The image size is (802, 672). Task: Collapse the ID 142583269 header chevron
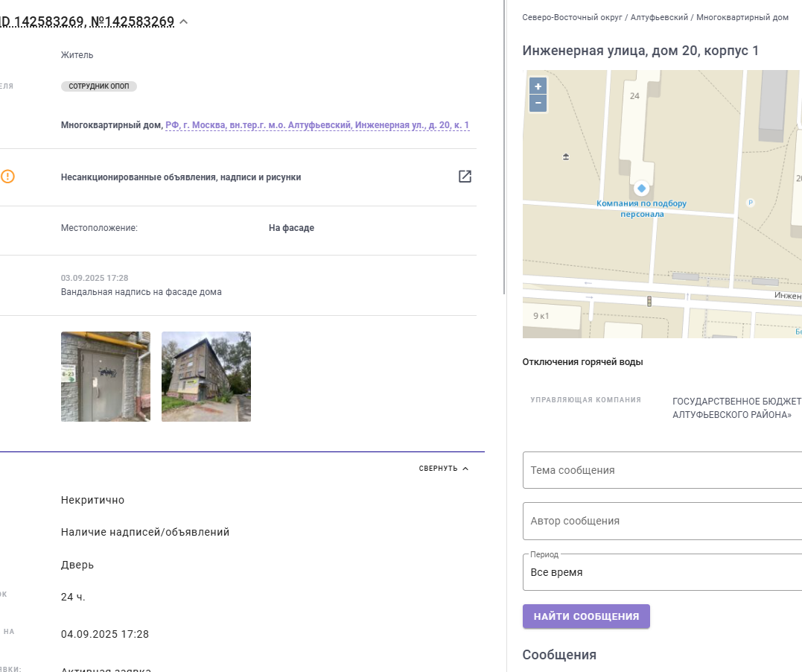pos(184,22)
